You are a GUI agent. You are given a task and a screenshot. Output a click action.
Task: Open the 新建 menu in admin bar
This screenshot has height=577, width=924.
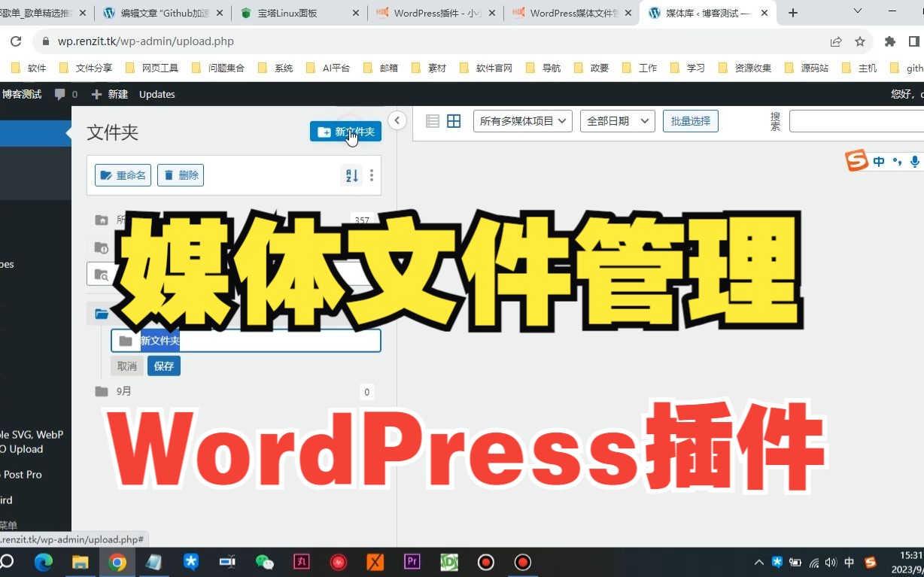[110, 94]
